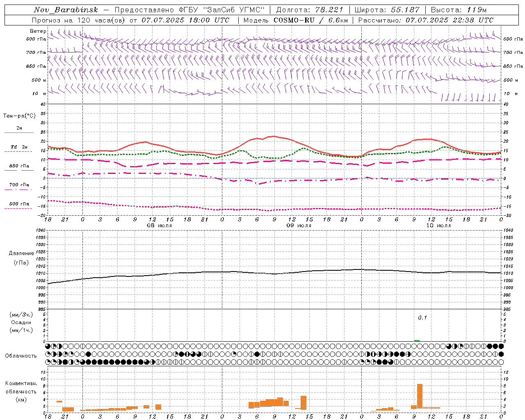Viewport: 525px width, 420px height.
Task: Click the red 2м temperature legend line
Action: 19,132
